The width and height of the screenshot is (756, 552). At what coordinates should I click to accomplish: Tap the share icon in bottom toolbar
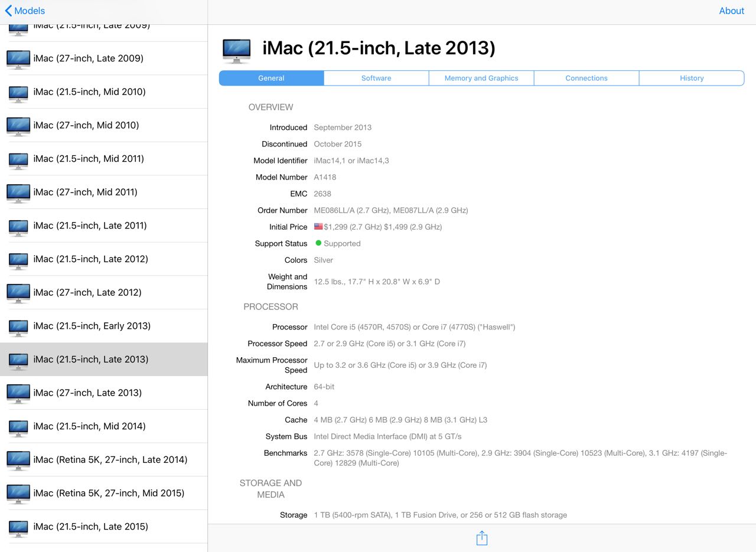pos(482,538)
